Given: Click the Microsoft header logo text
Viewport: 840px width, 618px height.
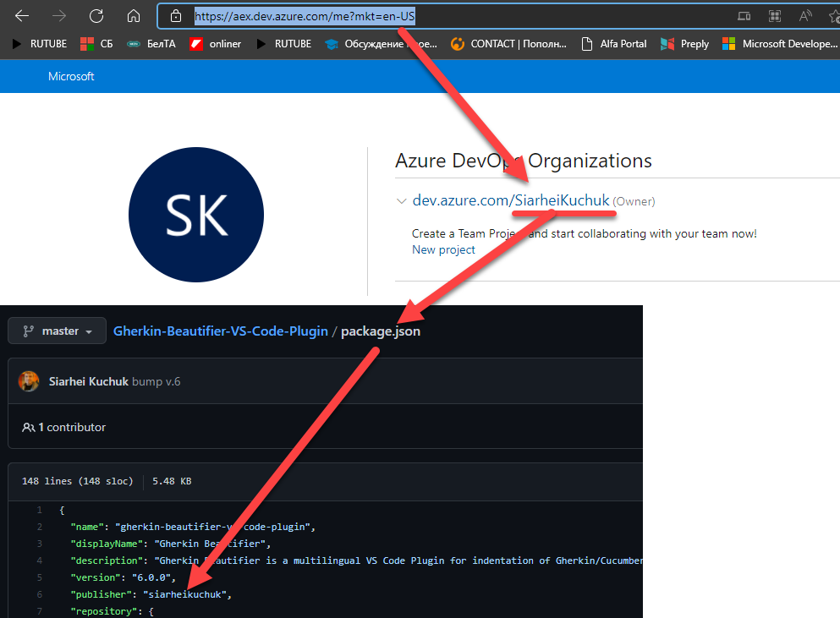Looking at the screenshot, I should (x=71, y=77).
